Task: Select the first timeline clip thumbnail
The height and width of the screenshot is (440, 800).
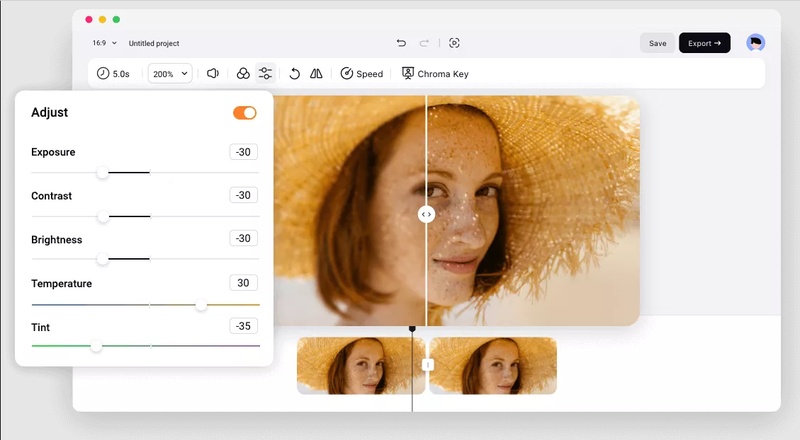Action: 361,365
